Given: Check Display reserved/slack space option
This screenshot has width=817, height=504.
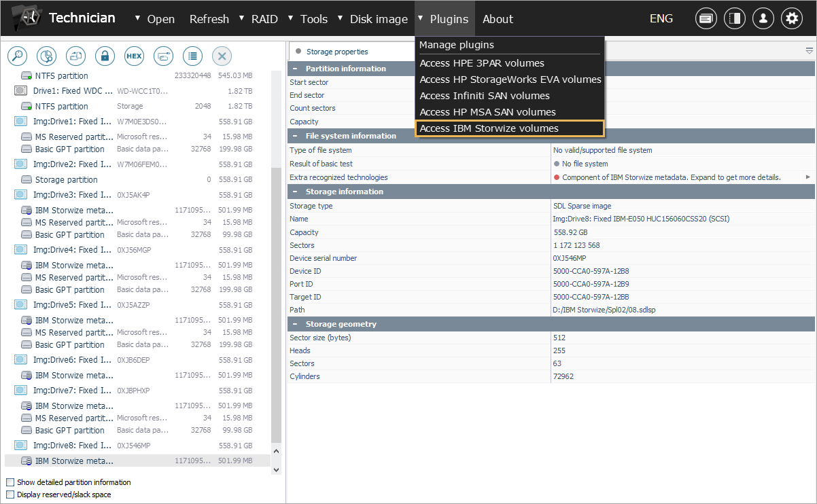Looking at the screenshot, I should [x=10, y=494].
